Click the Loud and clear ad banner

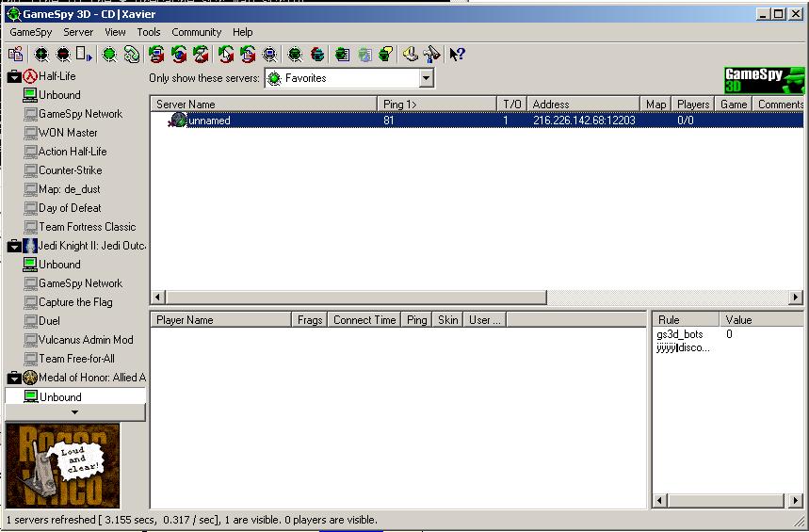(63, 466)
